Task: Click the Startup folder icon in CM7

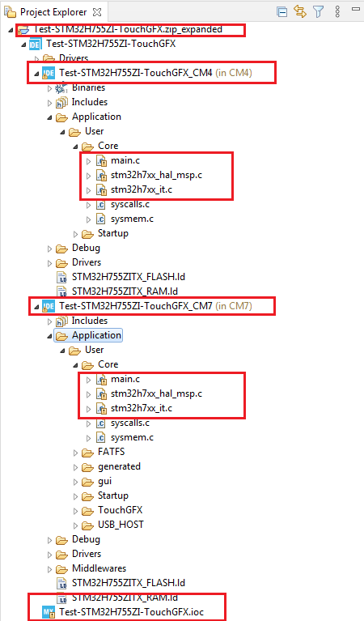Action: (87, 496)
